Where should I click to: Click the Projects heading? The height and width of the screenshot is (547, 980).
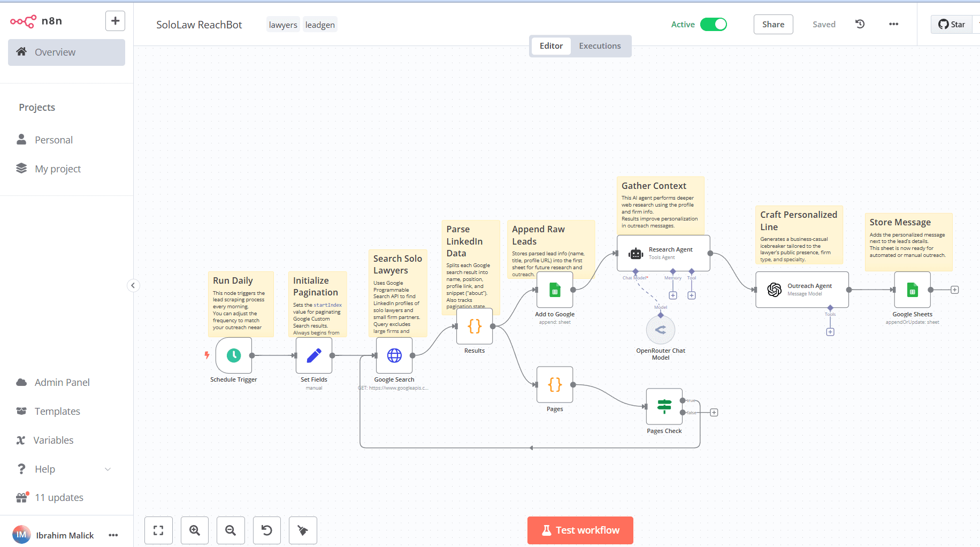37,107
